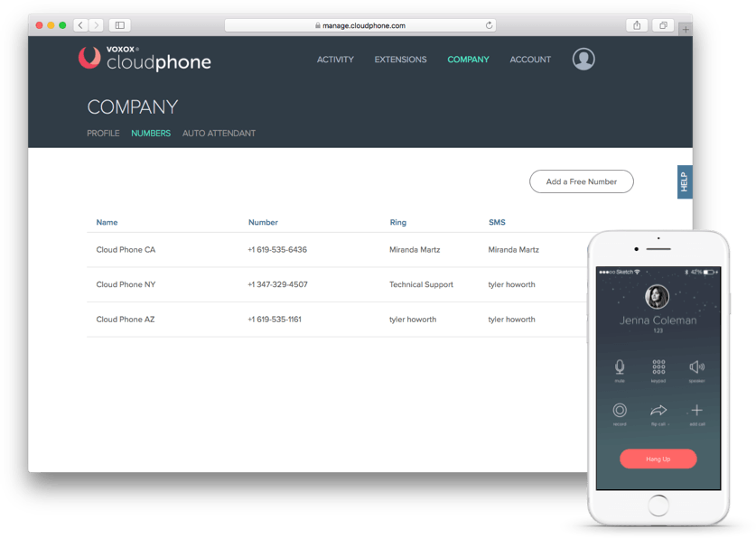This screenshot has height=538, width=756.
Task: Toggle the Safari sidebar icon
Action: [x=120, y=25]
